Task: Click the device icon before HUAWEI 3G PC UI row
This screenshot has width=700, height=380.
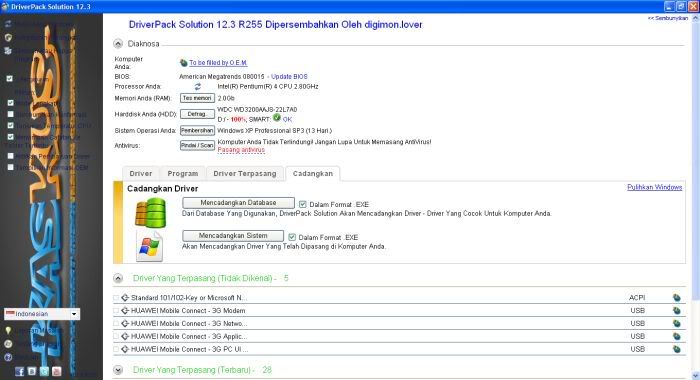Action: tap(125, 350)
